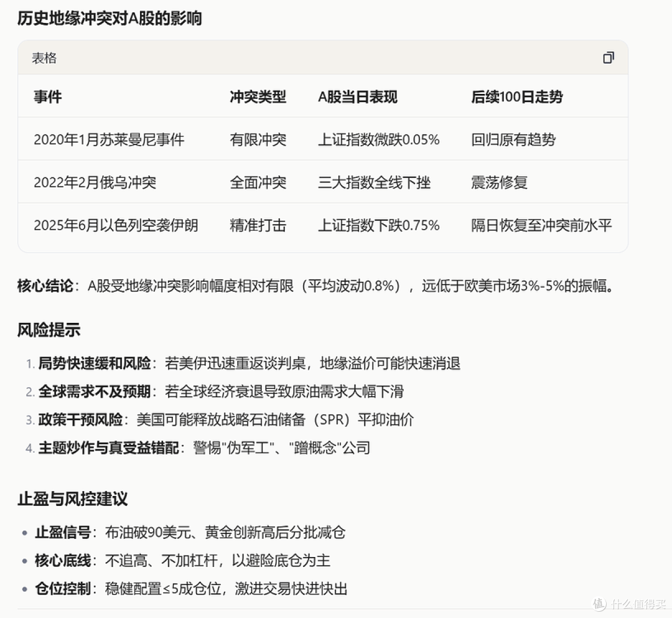
Task: Click list item 局势快速缓和风险
Action: point(250,363)
